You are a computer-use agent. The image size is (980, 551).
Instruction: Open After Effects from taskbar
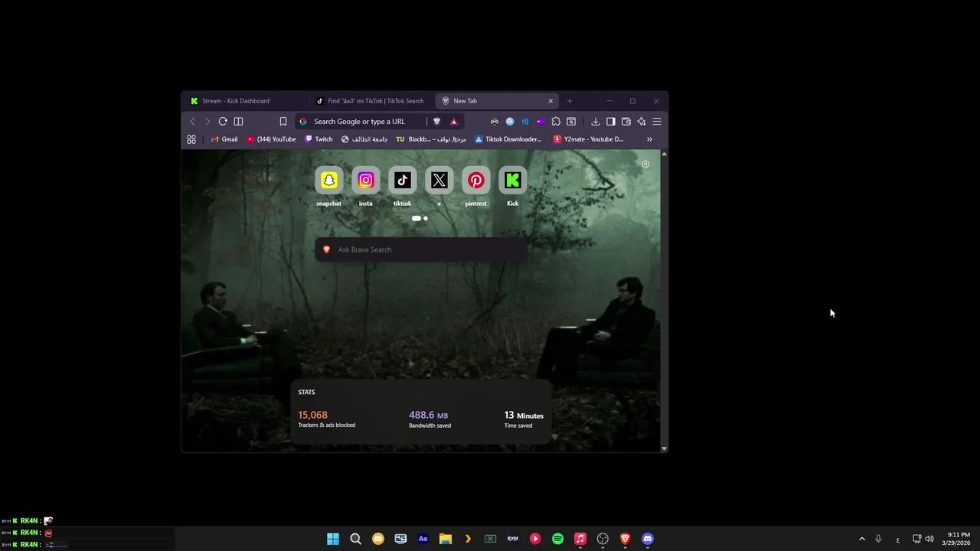pos(423,539)
